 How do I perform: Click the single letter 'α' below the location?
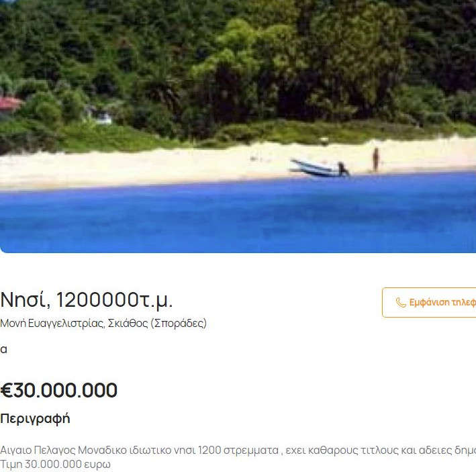coord(4,349)
